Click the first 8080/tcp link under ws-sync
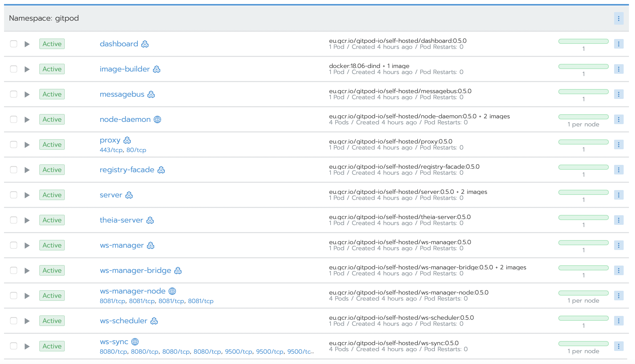The width and height of the screenshot is (635, 364). coord(113,352)
